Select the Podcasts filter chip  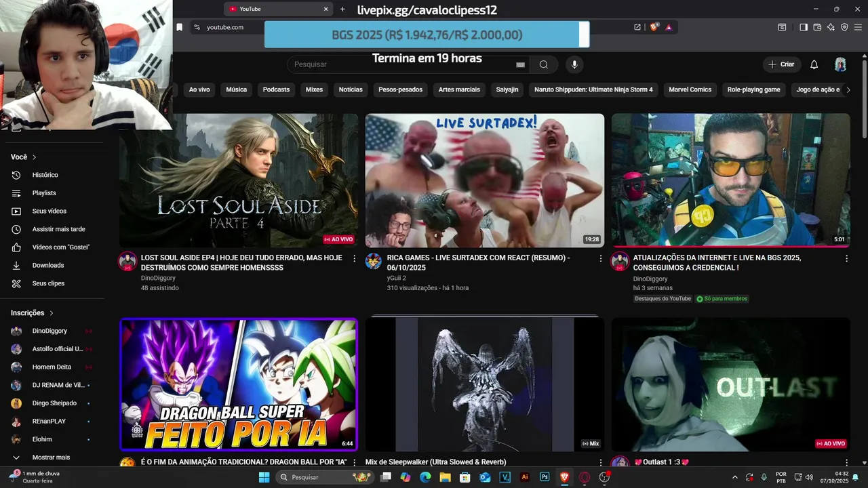click(x=276, y=89)
